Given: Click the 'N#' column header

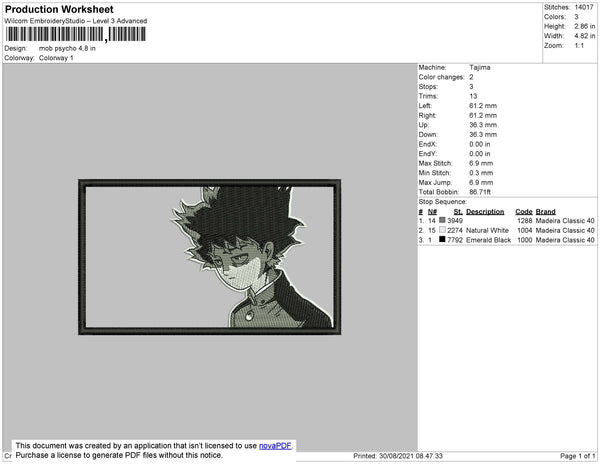Looking at the screenshot, I should click(432, 212).
